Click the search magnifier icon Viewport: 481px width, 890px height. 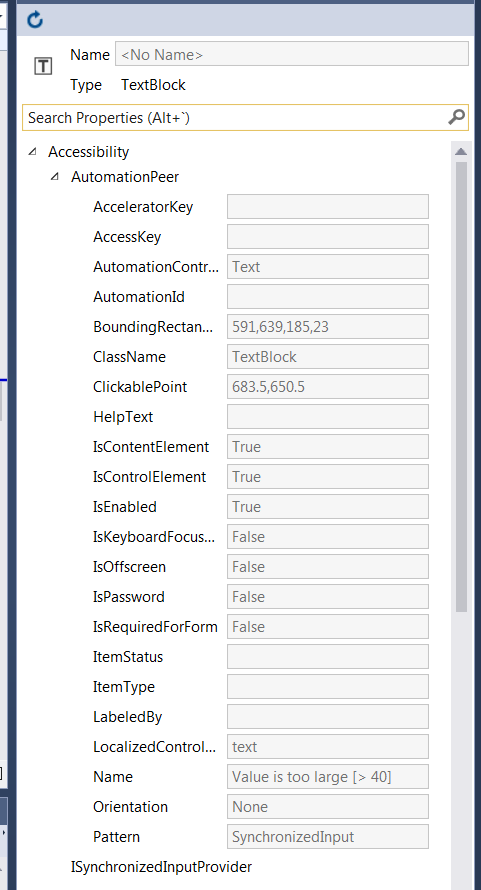(457, 117)
